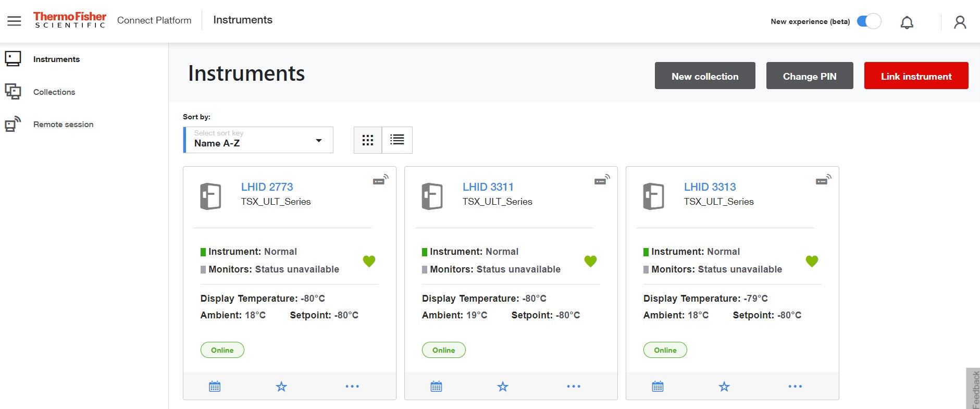The image size is (980, 409).
Task: Click the connectivity icon on LHID 3313 card
Action: coord(823,180)
